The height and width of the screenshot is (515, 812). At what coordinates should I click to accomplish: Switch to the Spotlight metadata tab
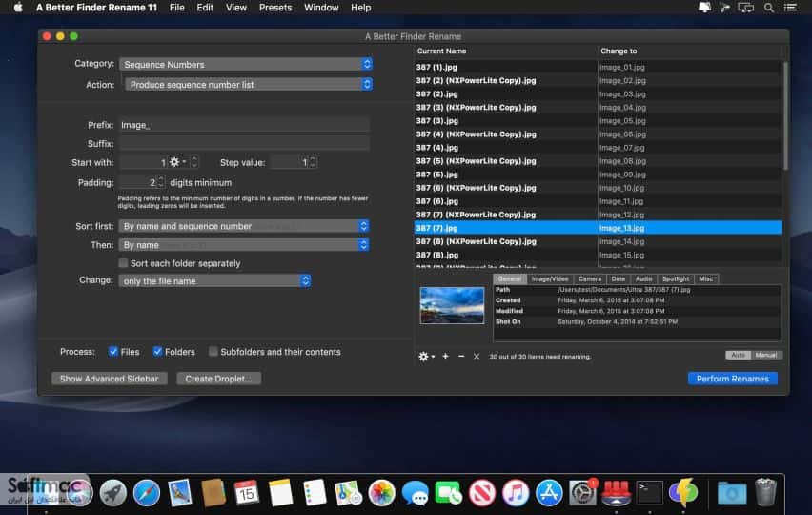[x=676, y=278]
